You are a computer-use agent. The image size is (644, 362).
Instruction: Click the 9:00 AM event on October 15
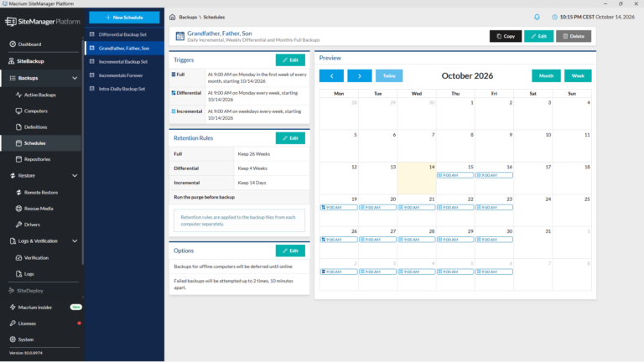click(455, 175)
